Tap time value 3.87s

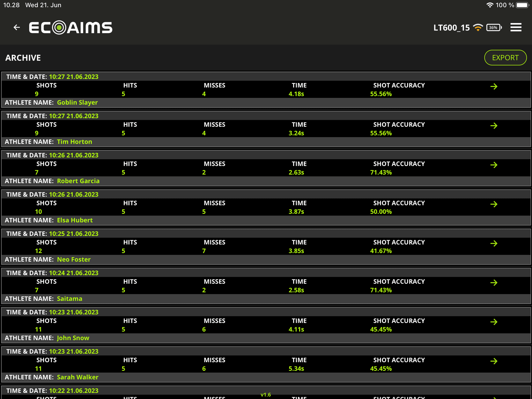[296, 212]
